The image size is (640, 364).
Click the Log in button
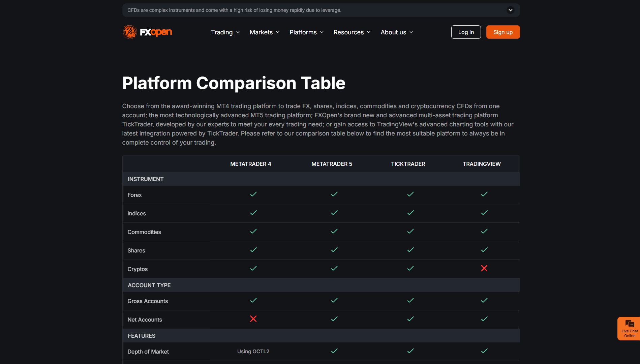(466, 32)
